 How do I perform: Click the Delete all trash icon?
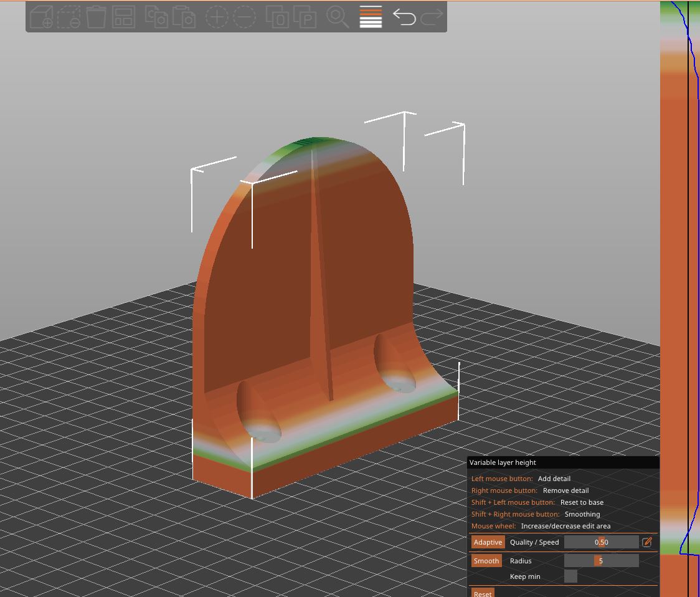click(x=98, y=17)
